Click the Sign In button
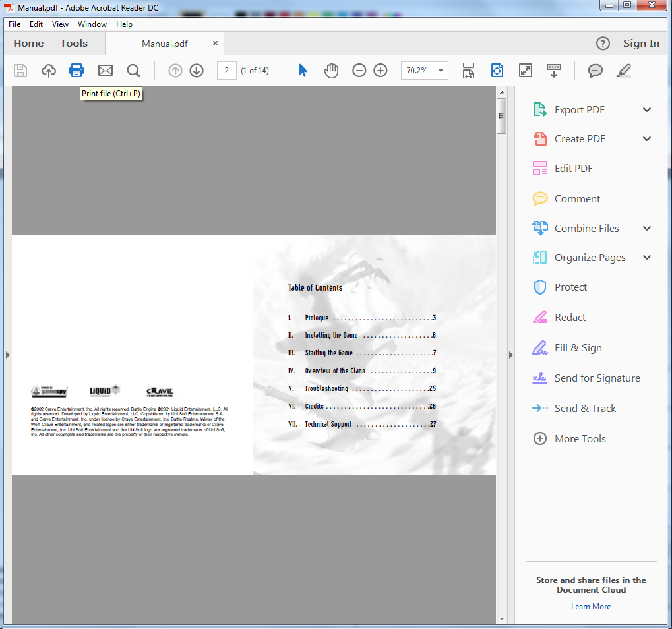 click(x=641, y=44)
